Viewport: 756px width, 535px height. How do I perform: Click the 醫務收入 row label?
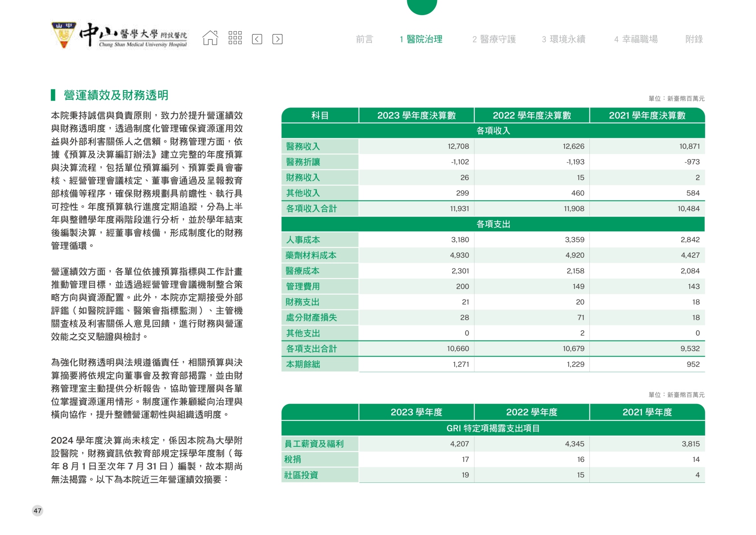tap(303, 146)
